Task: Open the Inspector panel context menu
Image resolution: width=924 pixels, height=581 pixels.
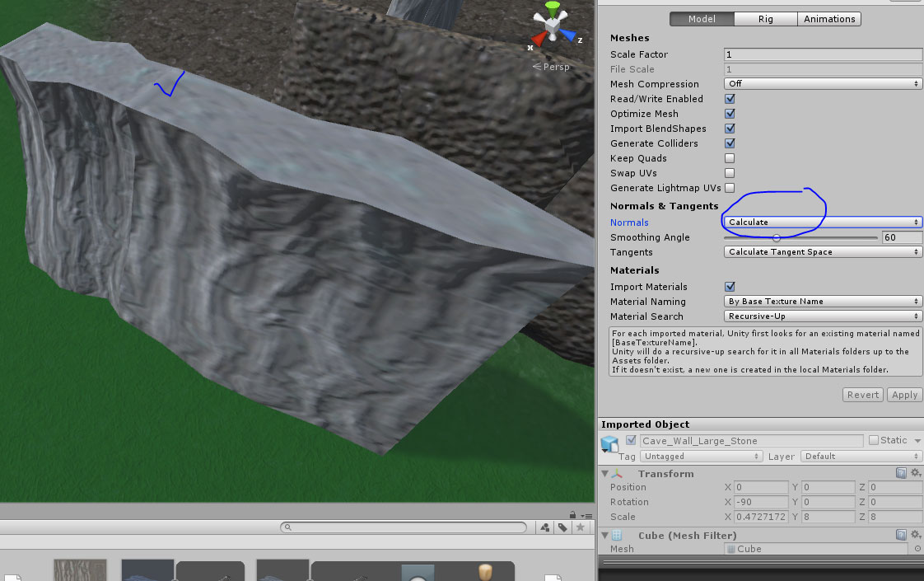Action: [x=589, y=516]
